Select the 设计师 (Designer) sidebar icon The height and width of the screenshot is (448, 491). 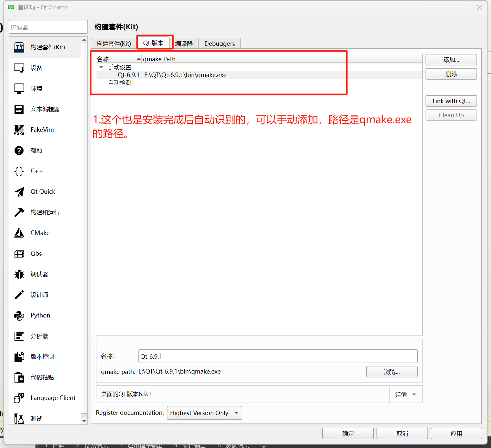pos(39,295)
